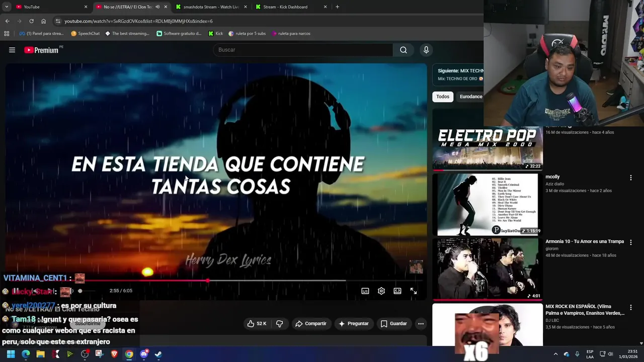Click the tray microphone indicator

pyautogui.click(x=577, y=354)
